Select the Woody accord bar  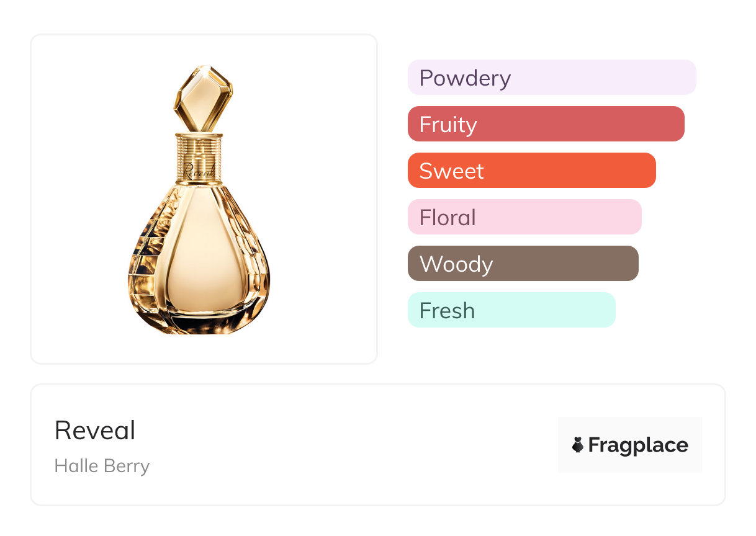coord(523,264)
